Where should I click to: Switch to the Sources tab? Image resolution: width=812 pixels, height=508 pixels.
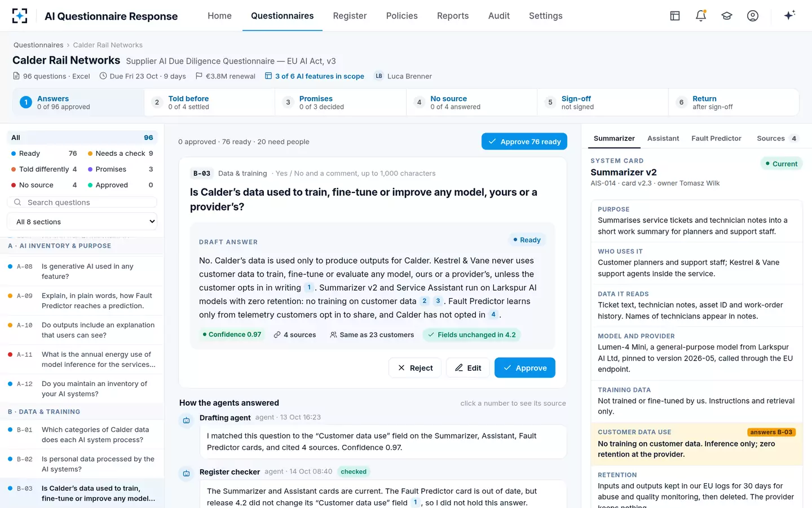point(777,138)
